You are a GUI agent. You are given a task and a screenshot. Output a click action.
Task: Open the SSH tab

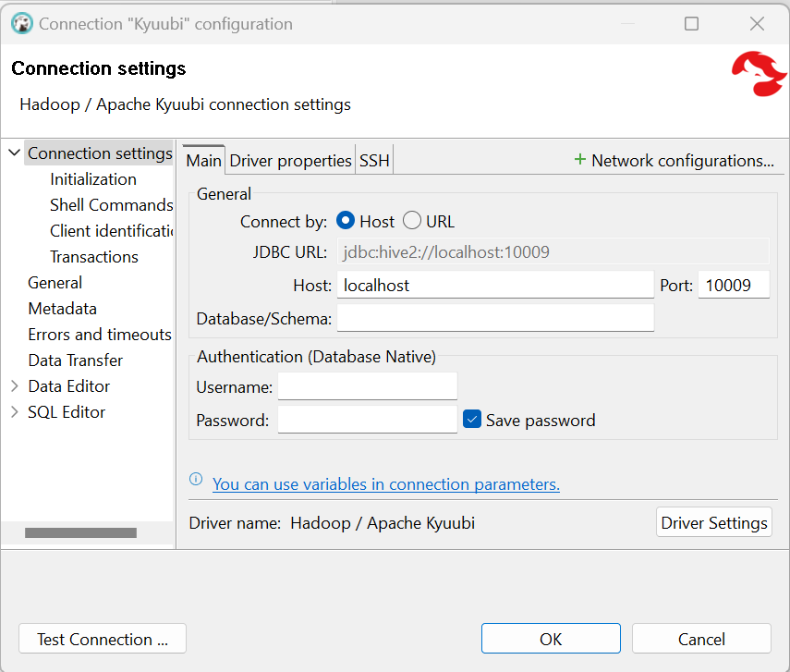click(x=374, y=160)
